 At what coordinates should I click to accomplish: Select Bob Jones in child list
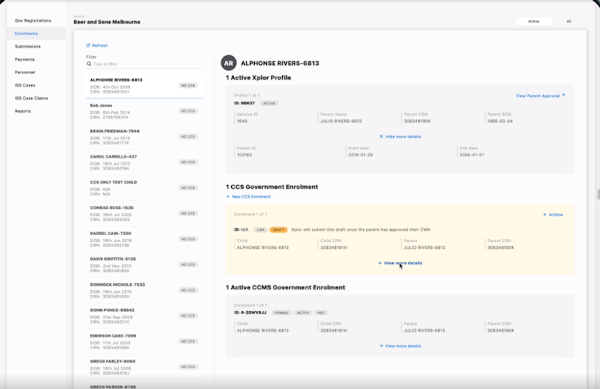[x=144, y=111]
